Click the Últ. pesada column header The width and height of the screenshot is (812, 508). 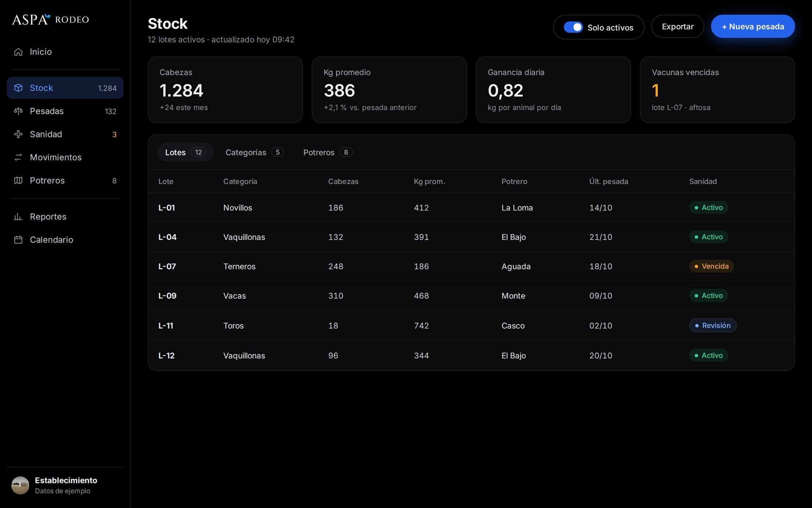(609, 181)
